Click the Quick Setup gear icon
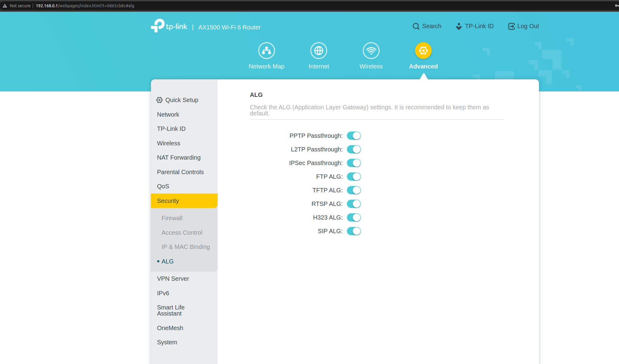 click(159, 100)
